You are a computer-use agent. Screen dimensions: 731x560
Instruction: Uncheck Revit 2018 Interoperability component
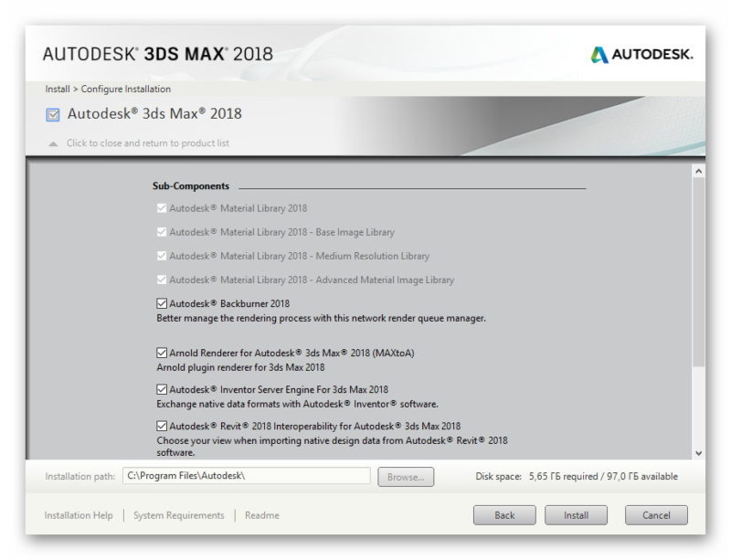(162, 426)
